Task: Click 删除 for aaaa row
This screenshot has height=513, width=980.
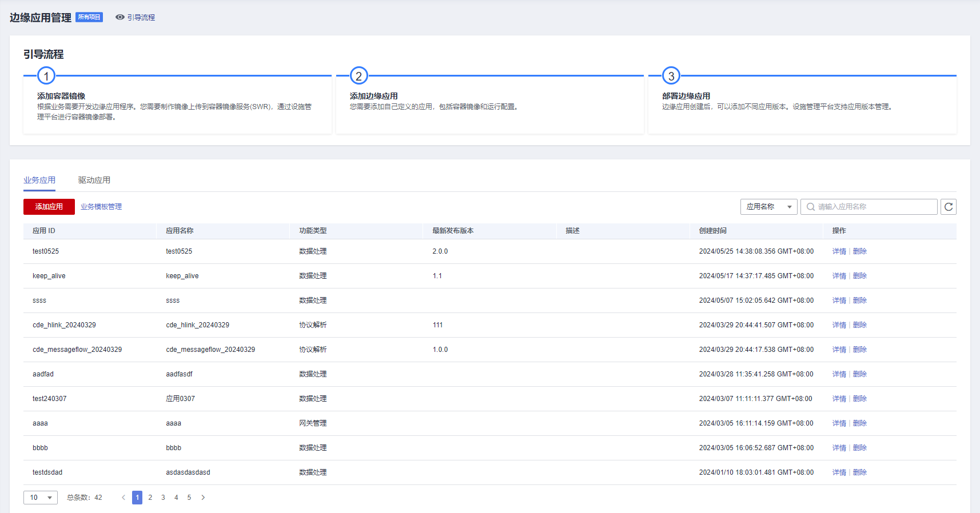Action: pos(859,423)
